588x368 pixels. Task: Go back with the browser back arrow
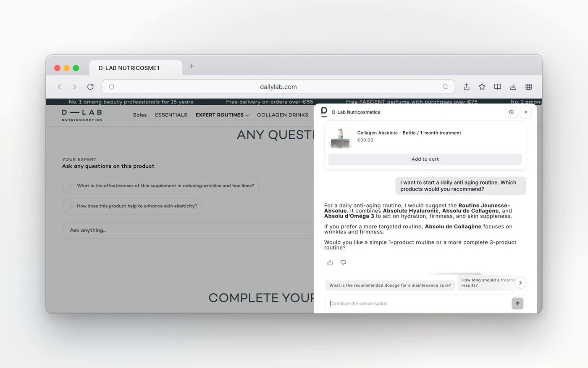click(60, 87)
